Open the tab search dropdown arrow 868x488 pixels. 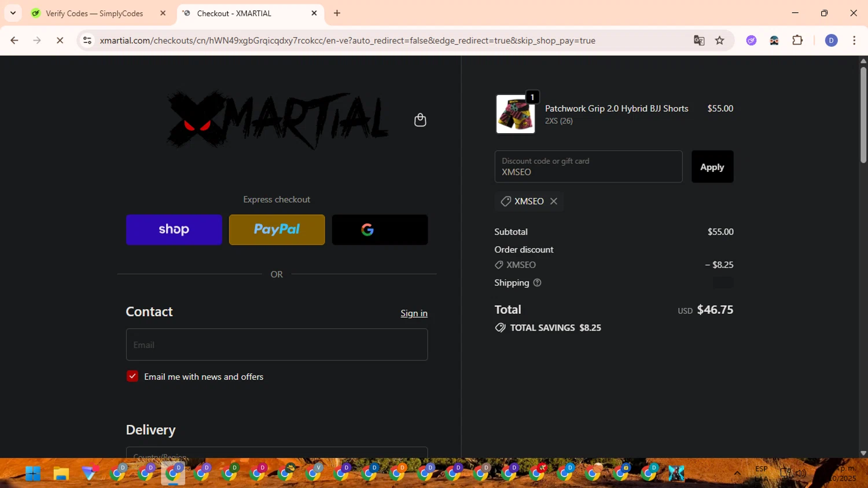coord(13,13)
